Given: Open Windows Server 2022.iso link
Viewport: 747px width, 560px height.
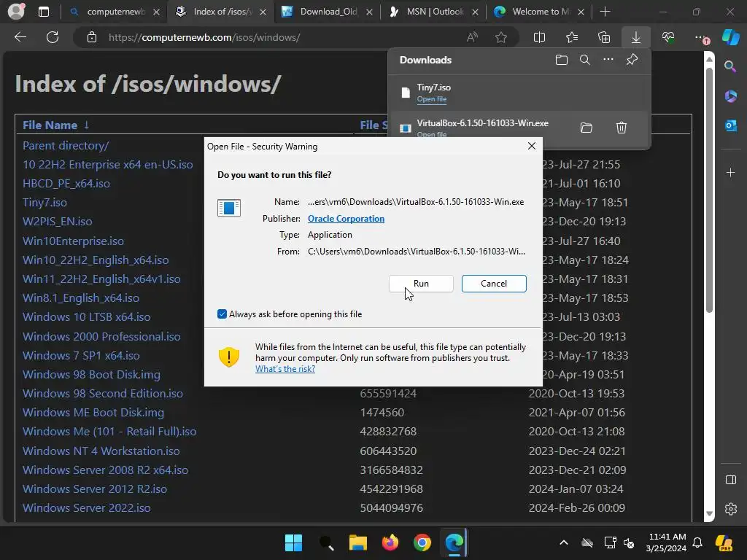Looking at the screenshot, I should (x=87, y=508).
